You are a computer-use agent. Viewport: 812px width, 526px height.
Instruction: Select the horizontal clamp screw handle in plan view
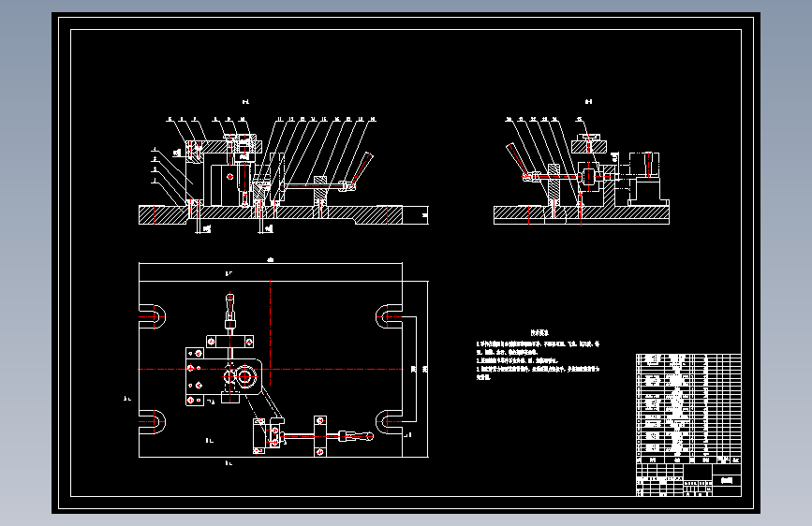(355, 436)
